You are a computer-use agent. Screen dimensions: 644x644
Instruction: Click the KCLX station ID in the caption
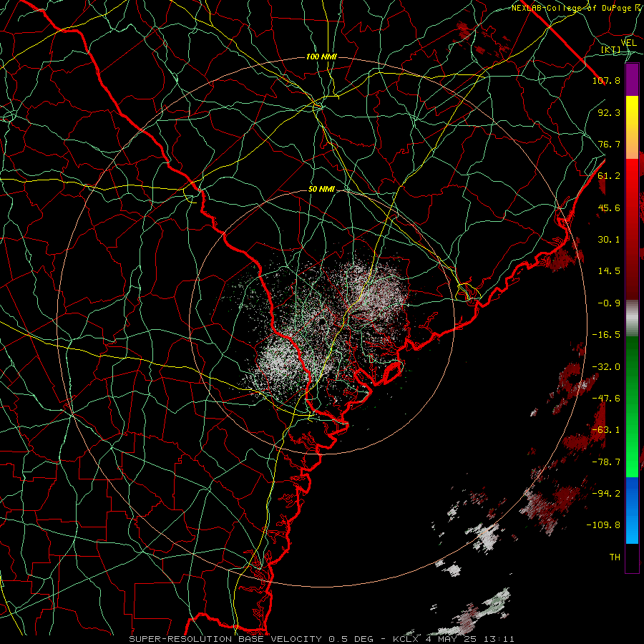(406, 639)
